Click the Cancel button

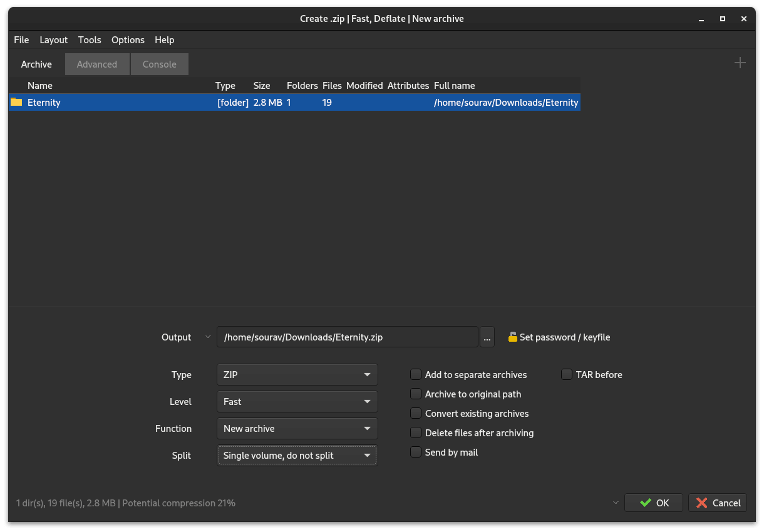[x=718, y=503]
